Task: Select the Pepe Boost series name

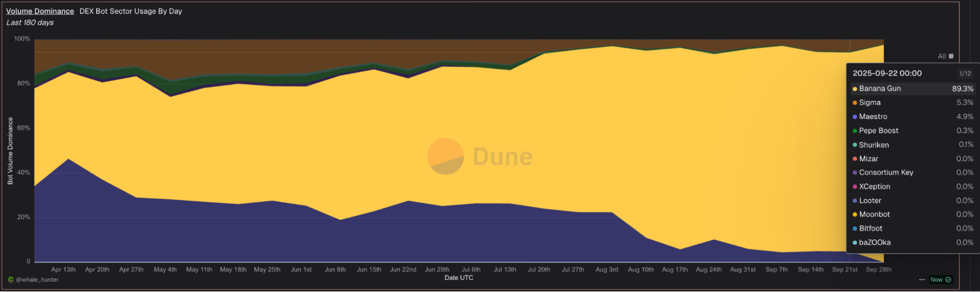Action: coord(879,131)
